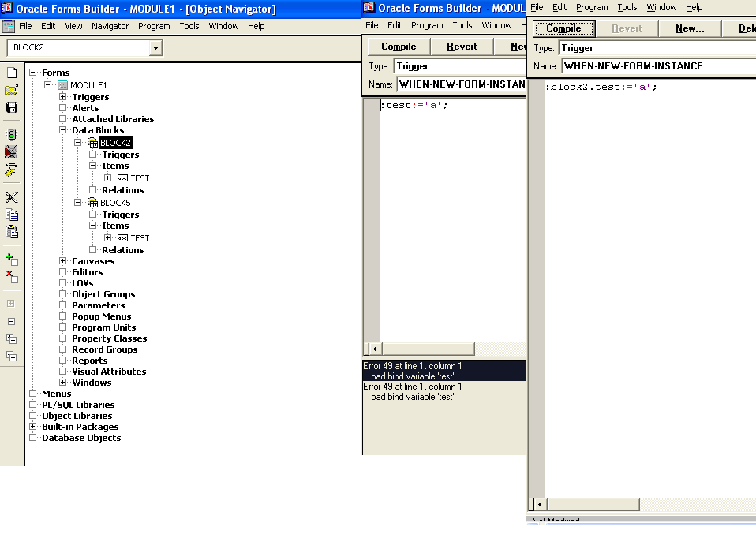Click the clipboard Paste icon
Screen dimensions: 756x542
pos(12,231)
